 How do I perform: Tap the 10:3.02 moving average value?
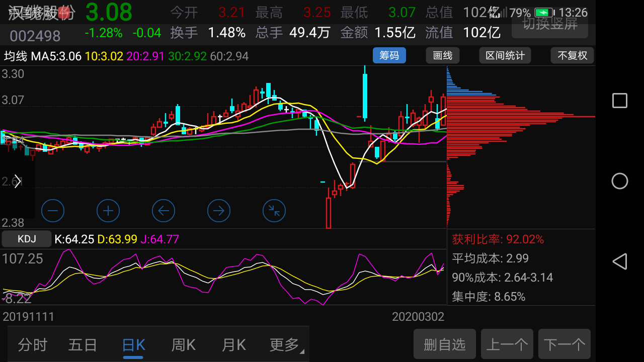pos(104,56)
